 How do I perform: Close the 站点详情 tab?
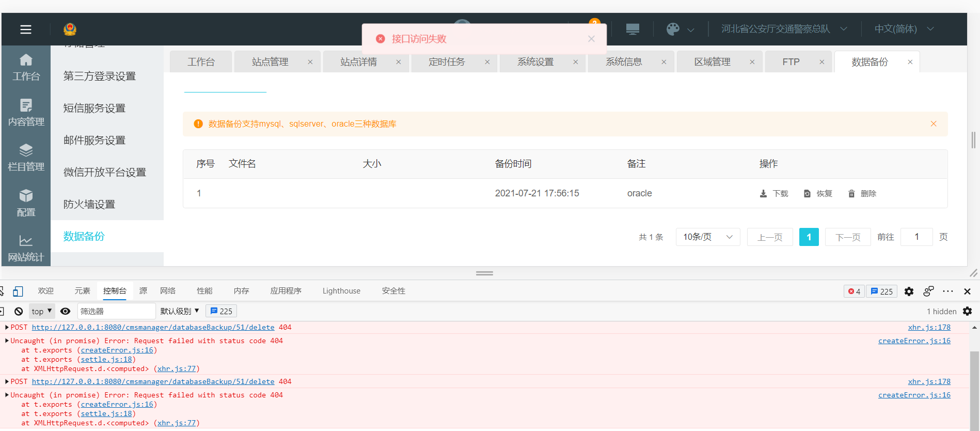pyautogui.click(x=399, y=62)
